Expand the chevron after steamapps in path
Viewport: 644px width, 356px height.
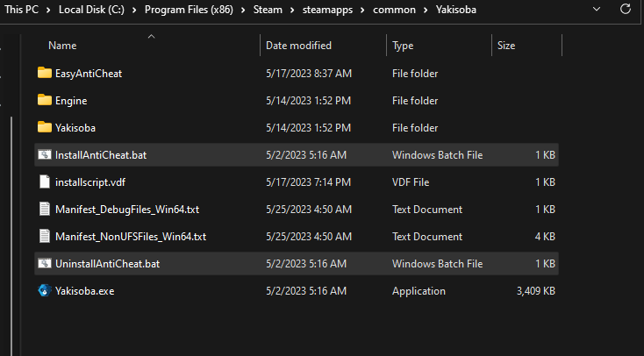pyautogui.click(x=362, y=10)
